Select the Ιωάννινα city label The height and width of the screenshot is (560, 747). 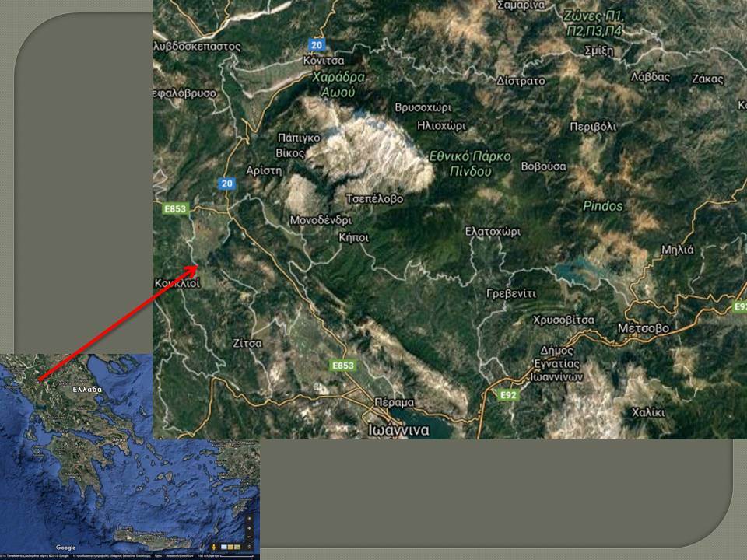click(x=398, y=430)
